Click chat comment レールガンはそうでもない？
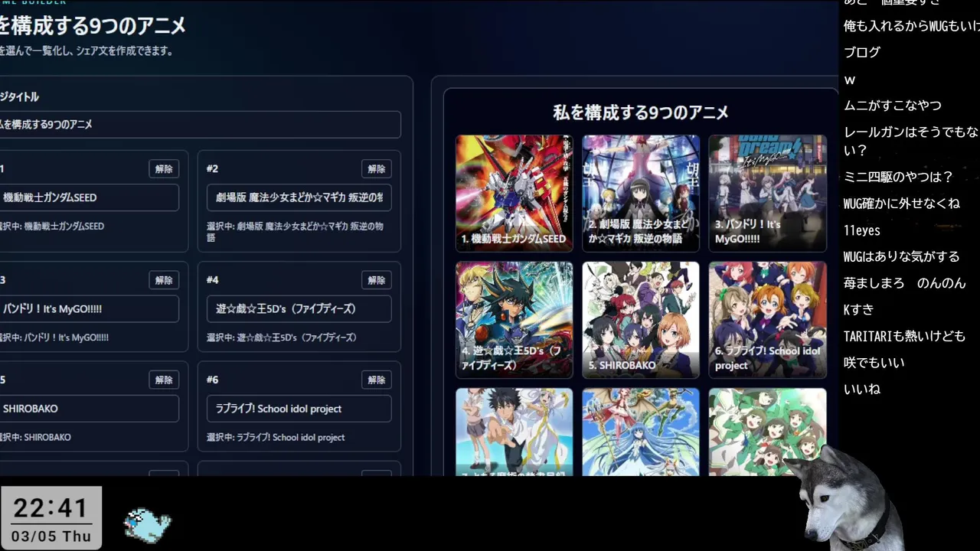Screen dimensions: 980x551 tap(911, 141)
